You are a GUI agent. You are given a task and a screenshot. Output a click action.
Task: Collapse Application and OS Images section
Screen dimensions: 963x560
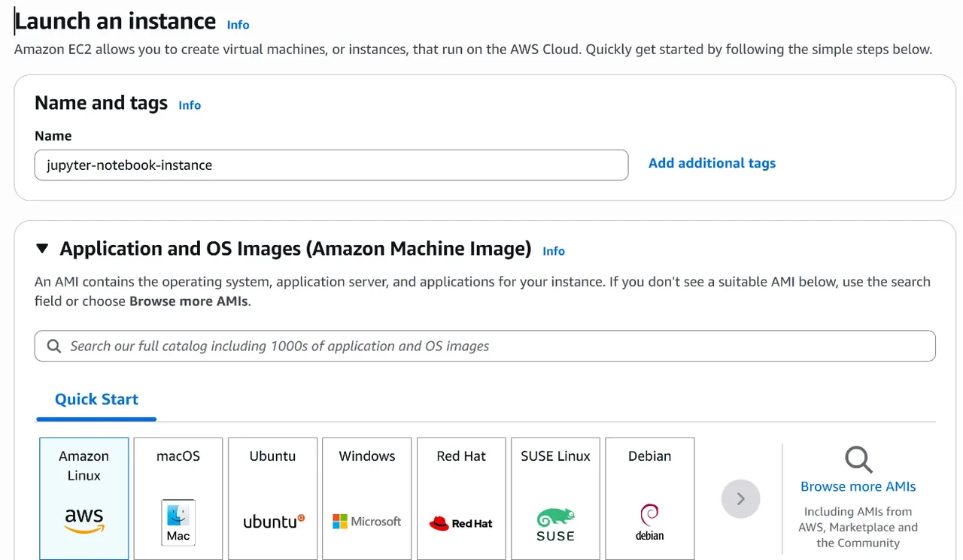pos(42,249)
